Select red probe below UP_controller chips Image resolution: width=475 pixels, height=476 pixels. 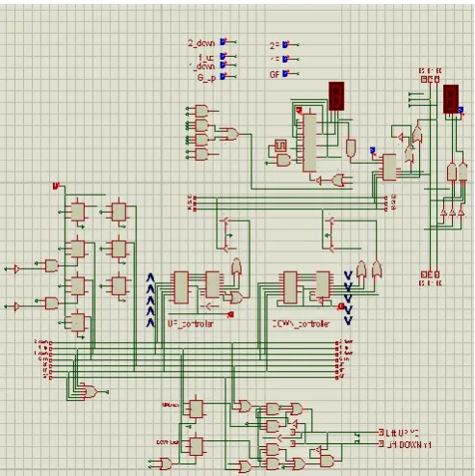coord(230,314)
